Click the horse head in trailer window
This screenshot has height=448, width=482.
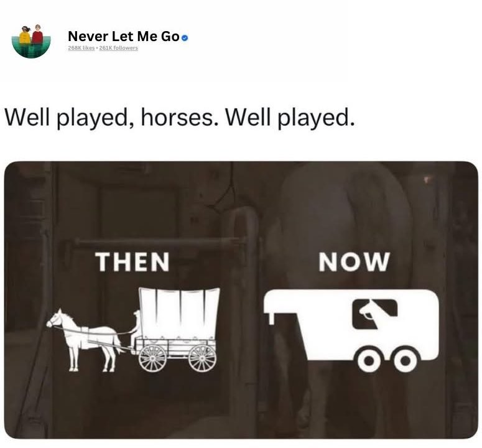tap(375, 314)
